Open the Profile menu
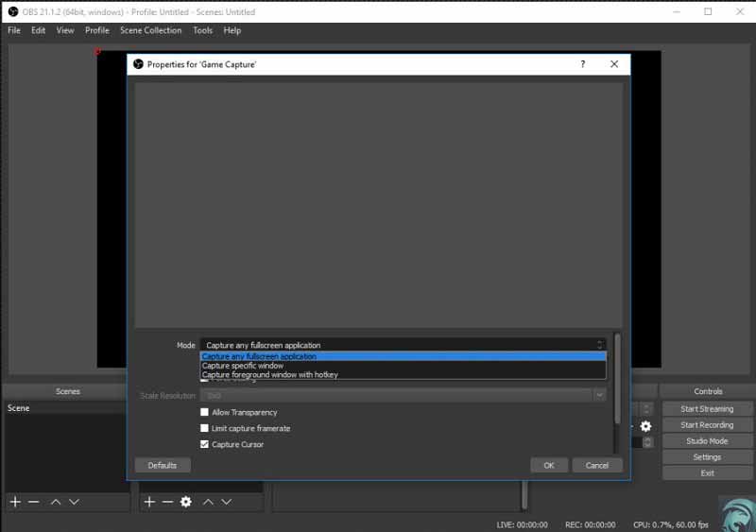 click(97, 30)
